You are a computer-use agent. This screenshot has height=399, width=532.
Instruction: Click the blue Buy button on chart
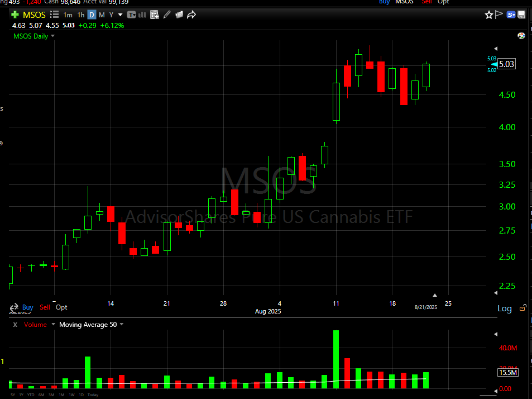point(27,307)
